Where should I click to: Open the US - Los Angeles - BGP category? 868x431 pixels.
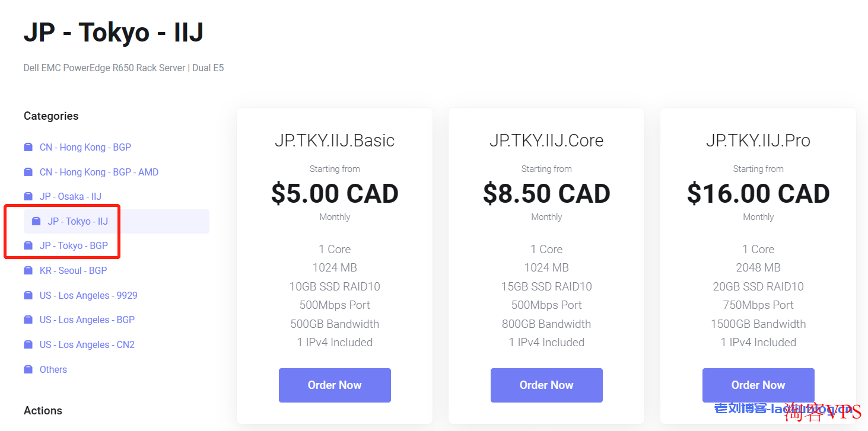[x=87, y=320]
